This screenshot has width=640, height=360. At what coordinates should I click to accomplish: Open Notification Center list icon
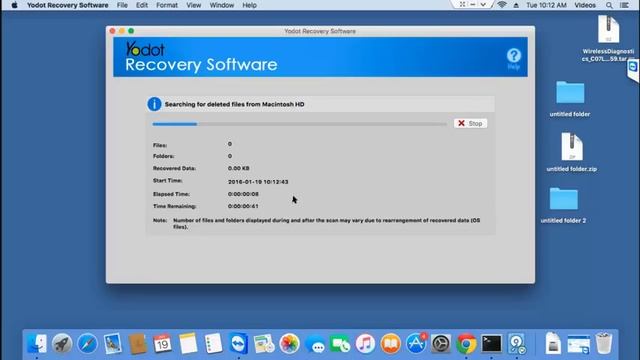click(624, 5)
